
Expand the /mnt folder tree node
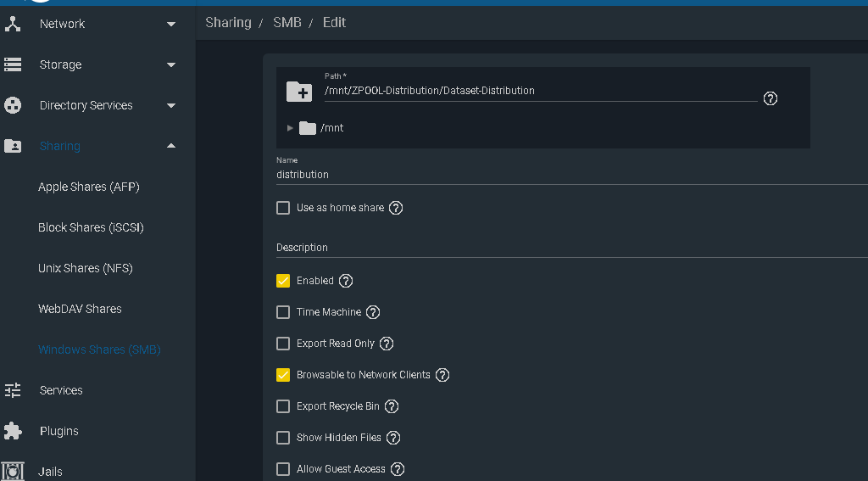click(x=290, y=128)
